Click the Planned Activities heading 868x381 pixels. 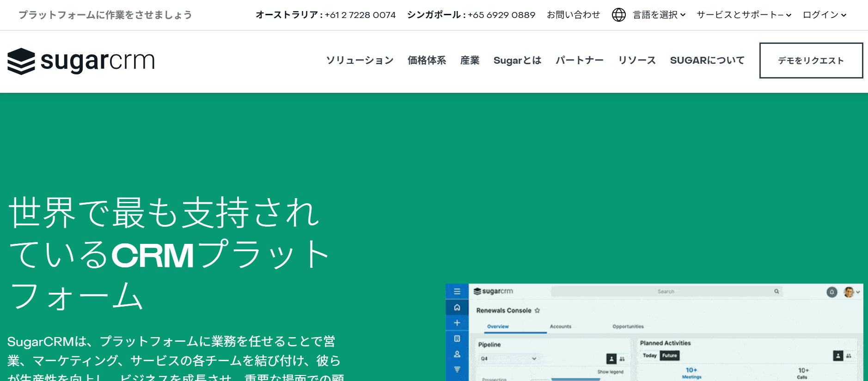(x=665, y=343)
